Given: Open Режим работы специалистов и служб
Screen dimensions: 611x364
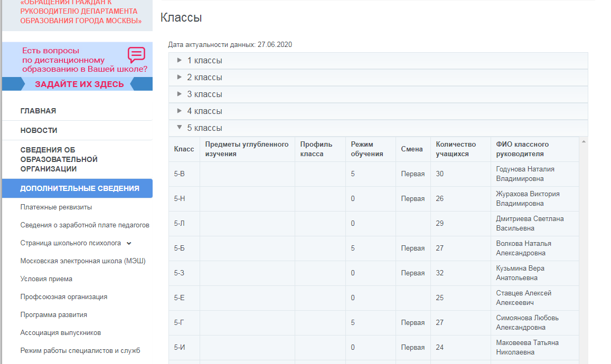Looking at the screenshot, I should pos(80,350).
